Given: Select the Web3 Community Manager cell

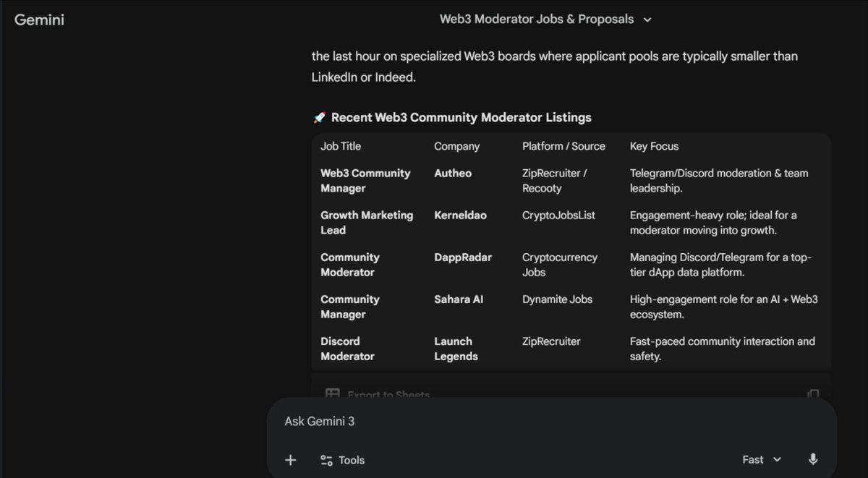Looking at the screenshot, I should (365, 181).
